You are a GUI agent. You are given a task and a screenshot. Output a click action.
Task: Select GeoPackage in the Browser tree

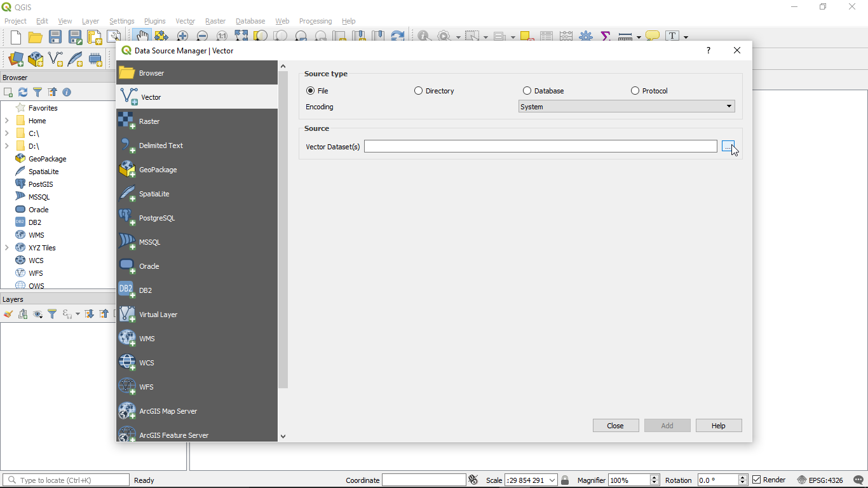(47, 159)
